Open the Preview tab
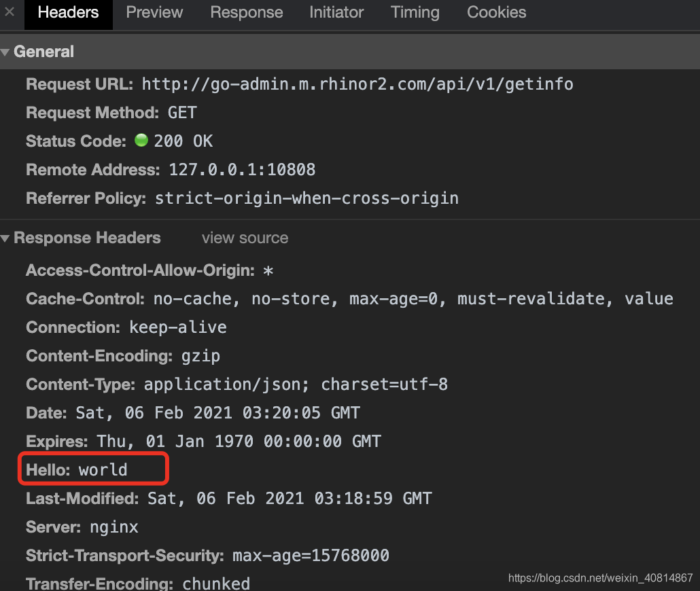The height and width of the screenshot is (591, 700). 154,12
